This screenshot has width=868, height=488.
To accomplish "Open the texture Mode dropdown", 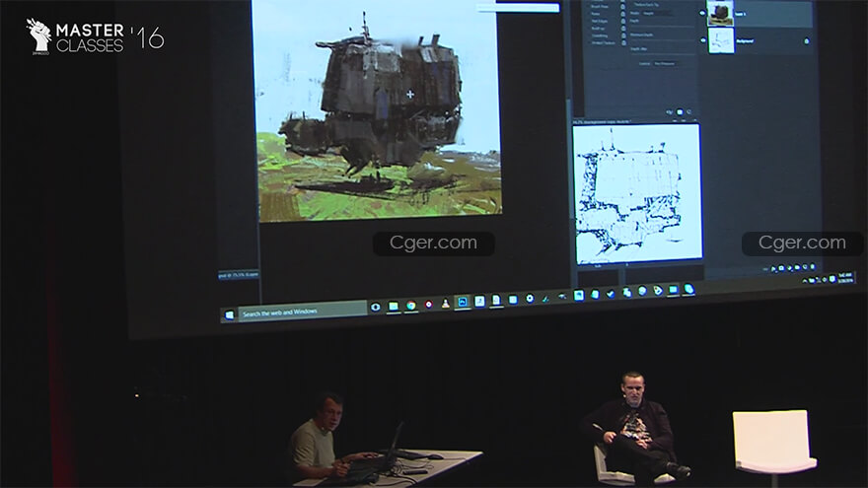I will pos(658,13).
